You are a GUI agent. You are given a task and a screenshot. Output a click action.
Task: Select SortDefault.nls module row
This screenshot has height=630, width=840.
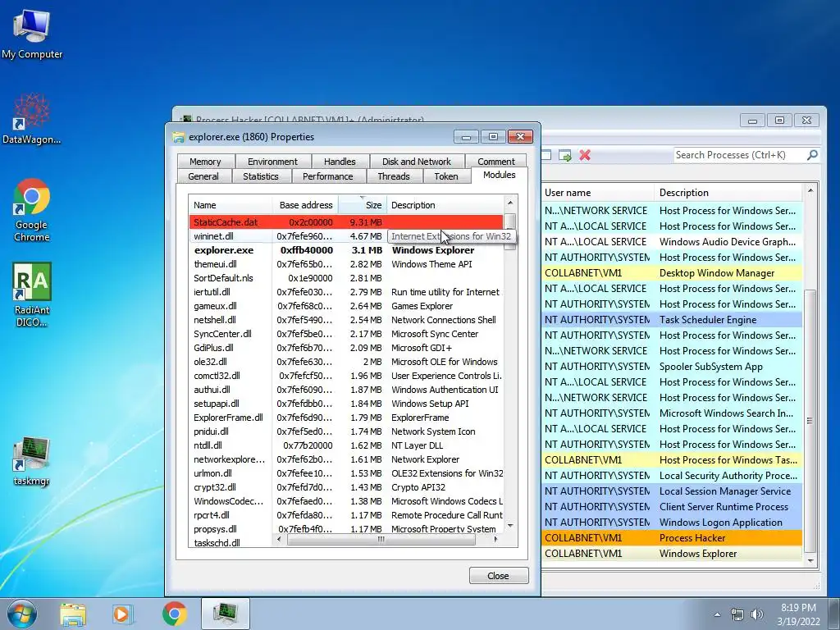pos(346,278)
